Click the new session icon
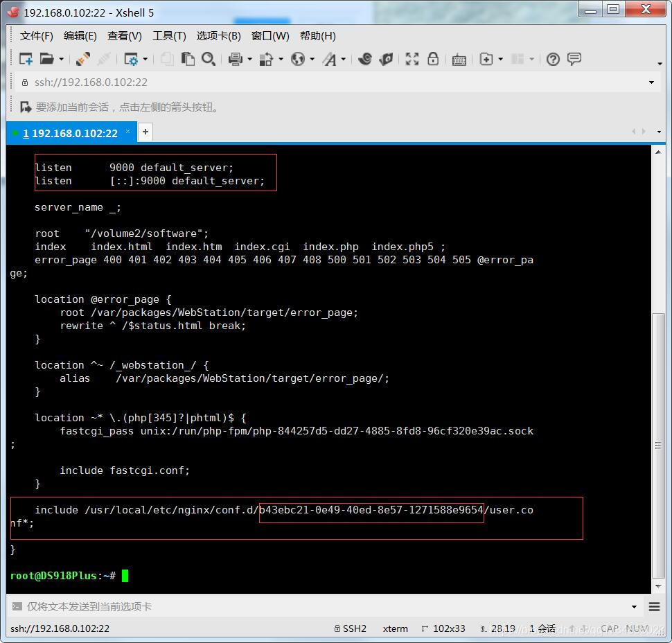672x643 pixels. coord(26,60)
